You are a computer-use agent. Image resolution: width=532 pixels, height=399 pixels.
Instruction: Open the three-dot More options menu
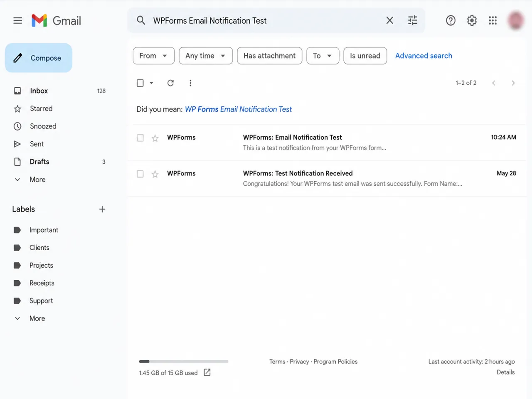pos(190,83)
